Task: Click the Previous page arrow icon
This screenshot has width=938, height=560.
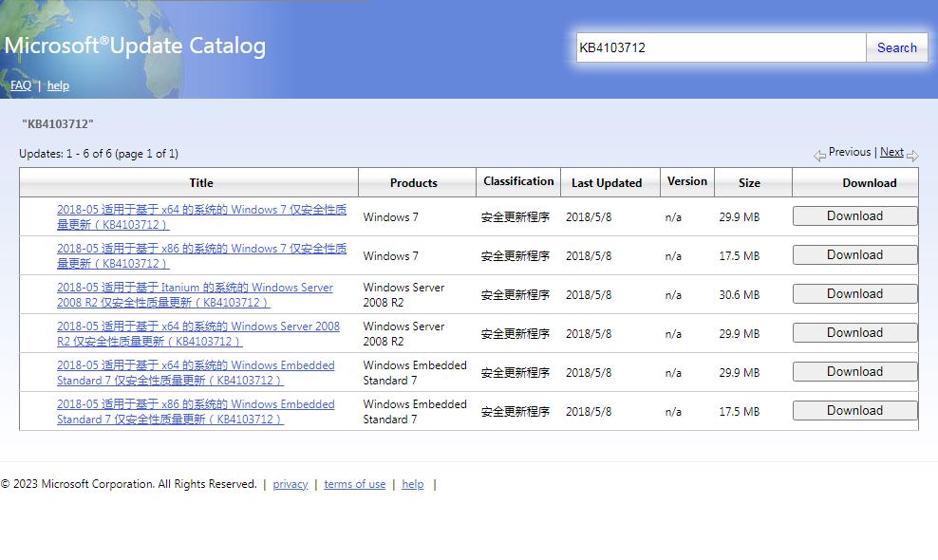Action: coord(819,155)
